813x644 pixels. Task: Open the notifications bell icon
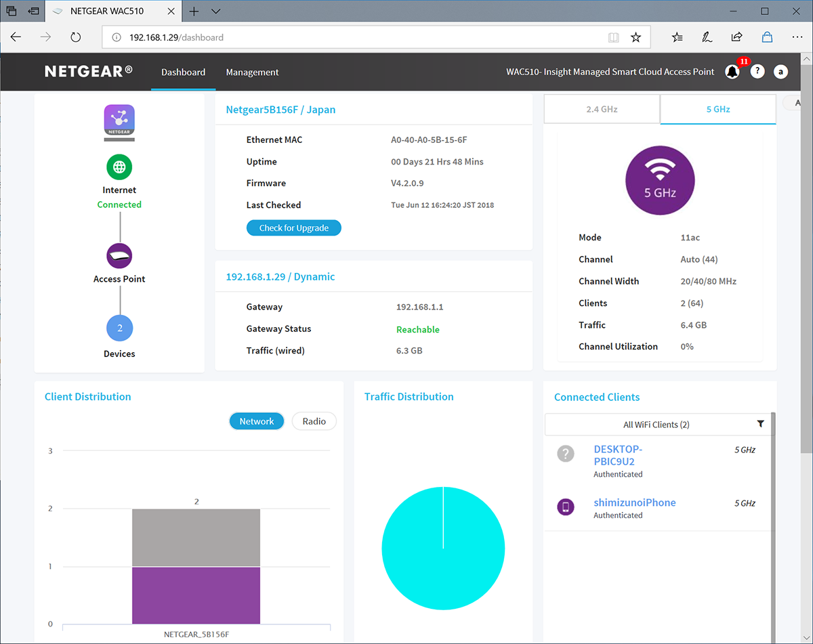(732, 72)
